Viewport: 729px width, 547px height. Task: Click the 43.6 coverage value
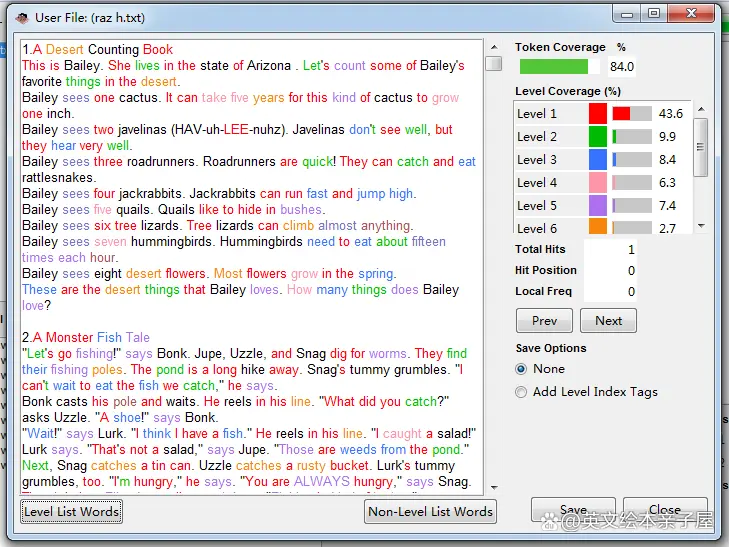pyautogui.click(x=670, y=113)
